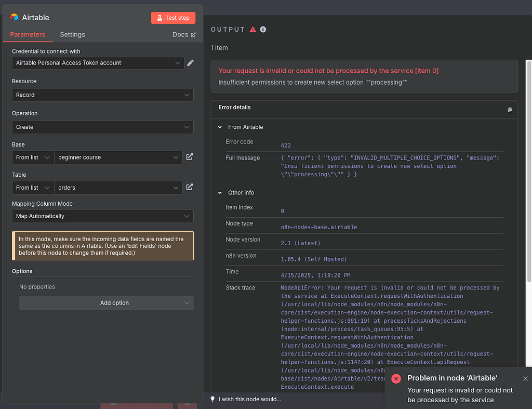Open the Resource dropdown showing 'Record'
This screenshot has width=532, height=409.
click(102, 95)
